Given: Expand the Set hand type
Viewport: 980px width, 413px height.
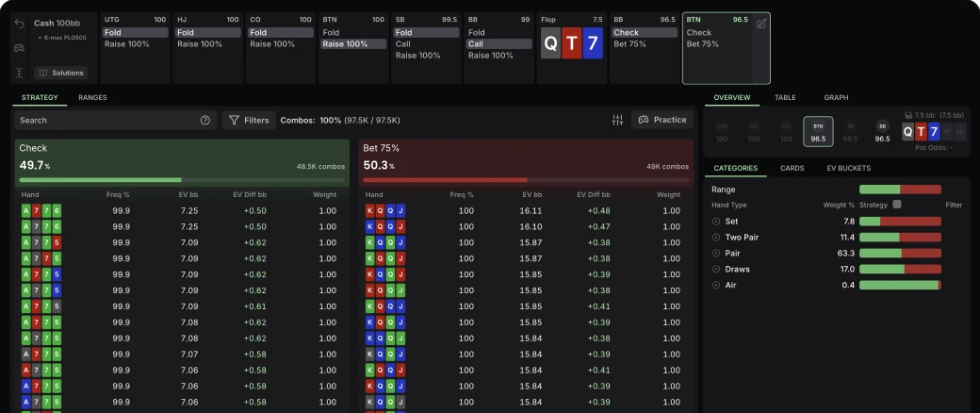Looking at the screenshot, I should pos(715,222).
